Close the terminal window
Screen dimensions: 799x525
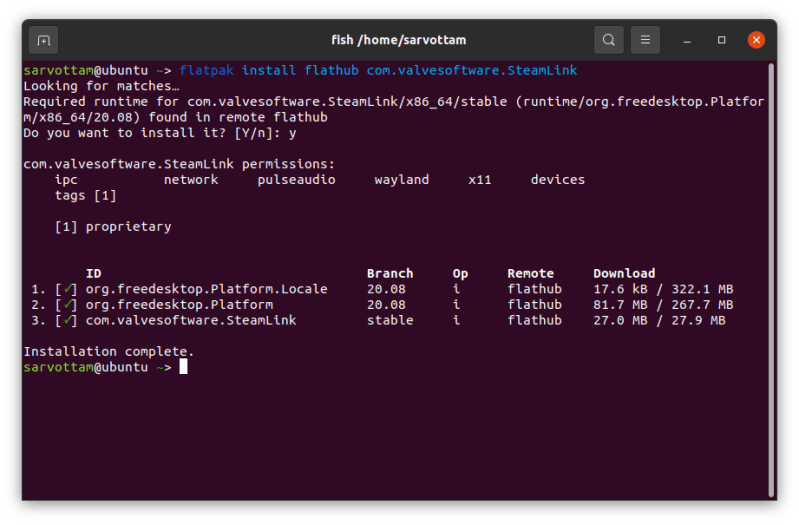pos(756,40)
